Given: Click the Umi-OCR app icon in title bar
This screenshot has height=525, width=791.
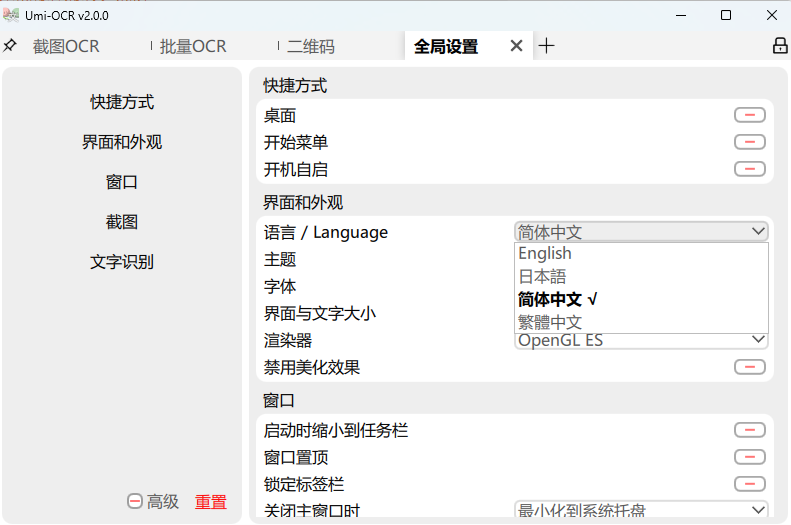Looking at the screenshot, I should [x=11, y=15].
